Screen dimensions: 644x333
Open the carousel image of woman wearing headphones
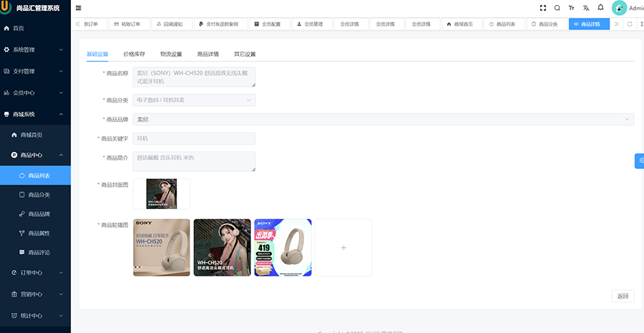tap(223, 248)
